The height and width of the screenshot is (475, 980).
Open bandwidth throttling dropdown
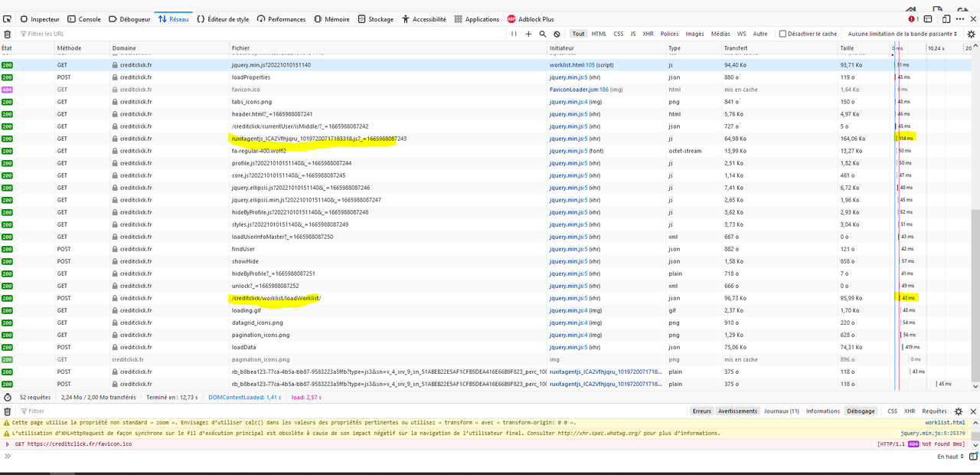pyautogui.click(x=903, y=34)
